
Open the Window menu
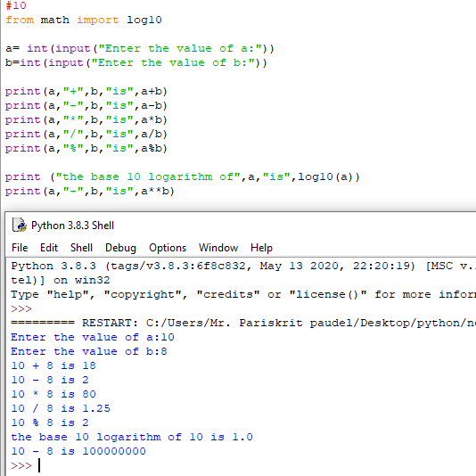pos(218,248)
